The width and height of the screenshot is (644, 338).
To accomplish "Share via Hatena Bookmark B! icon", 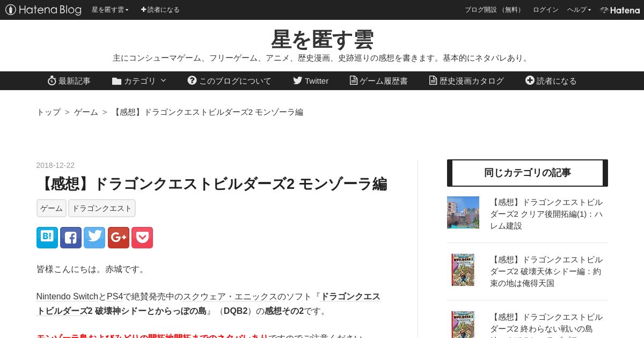I will pyautogui.click(x=47, y=238).
